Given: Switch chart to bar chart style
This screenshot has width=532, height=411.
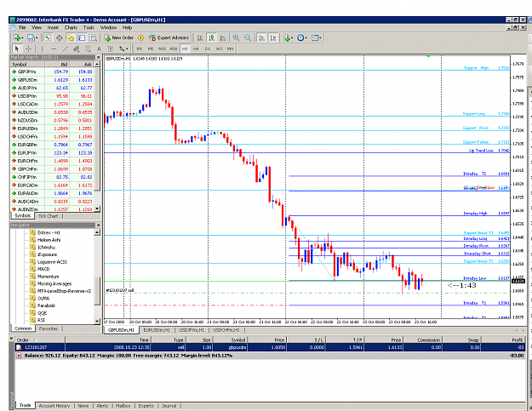Looking at the screenshot, I should [200, 37].
